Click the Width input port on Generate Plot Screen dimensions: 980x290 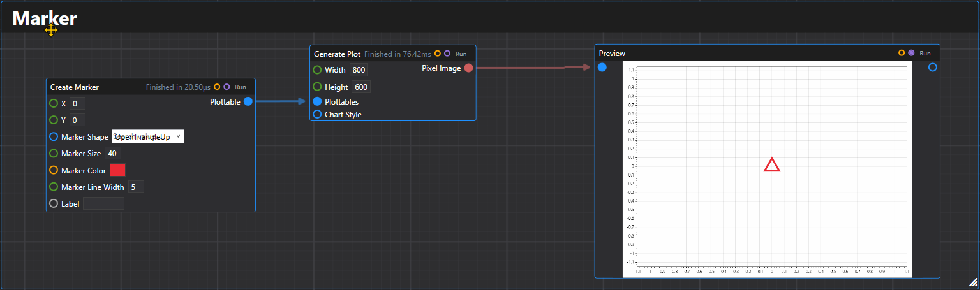coord(317,69)
